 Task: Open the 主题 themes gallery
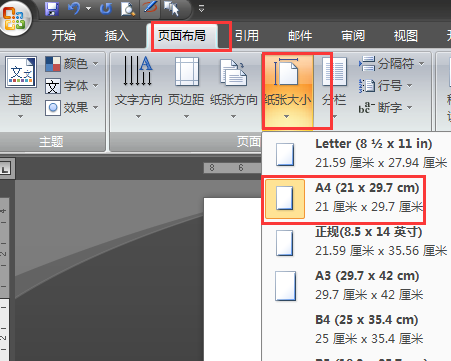pos(20,88)
